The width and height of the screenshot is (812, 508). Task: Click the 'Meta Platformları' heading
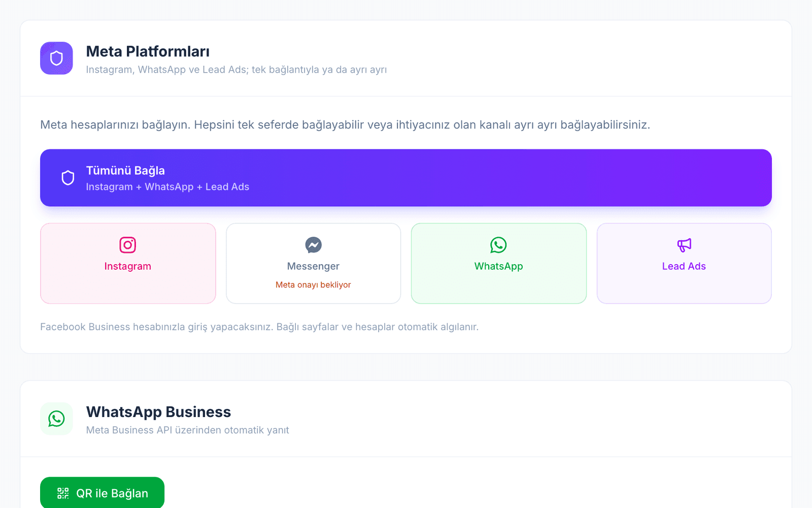[148, 51]
